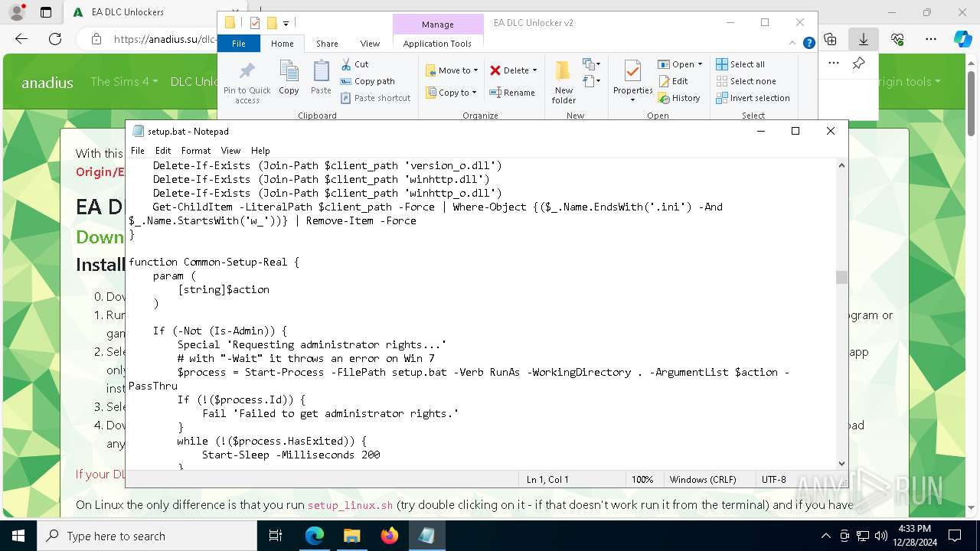Click the pin icon on Edge downloads panel
980x551 pixels.
859,64
